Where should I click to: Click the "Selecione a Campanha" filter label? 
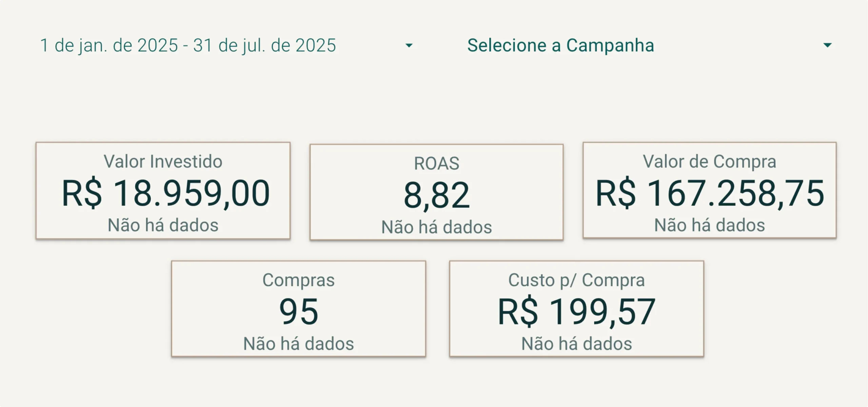click(x=560, y=45)
